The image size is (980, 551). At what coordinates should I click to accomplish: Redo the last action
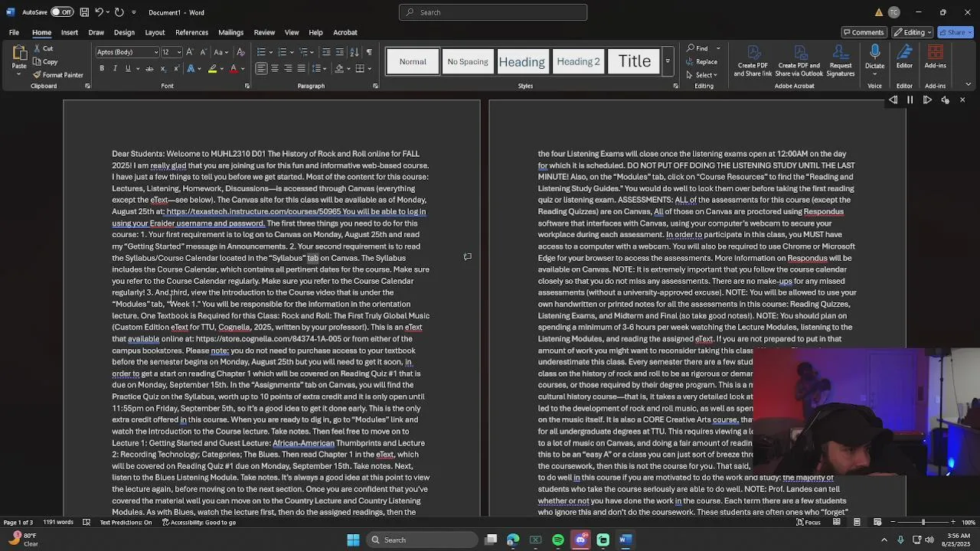(119, 12)
